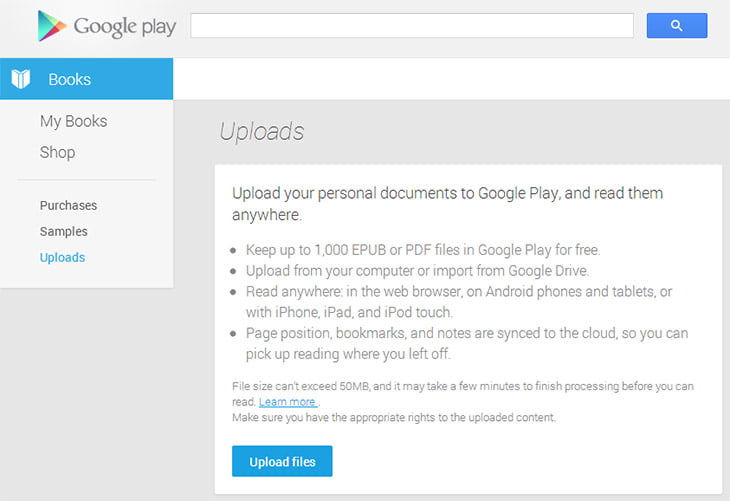
Task: Click the 'Upload your personal documents' headline
Action: coord(447,204)
